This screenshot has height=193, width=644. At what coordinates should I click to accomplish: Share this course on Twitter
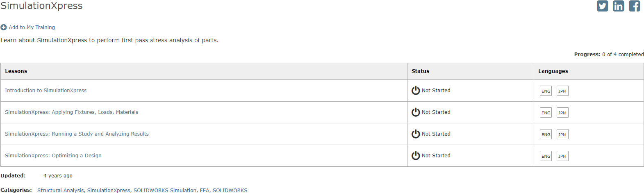[602, 6]
